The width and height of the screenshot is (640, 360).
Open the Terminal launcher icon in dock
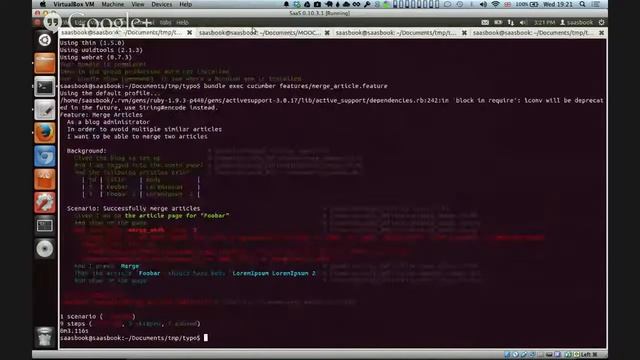click(x=44, y=87)
